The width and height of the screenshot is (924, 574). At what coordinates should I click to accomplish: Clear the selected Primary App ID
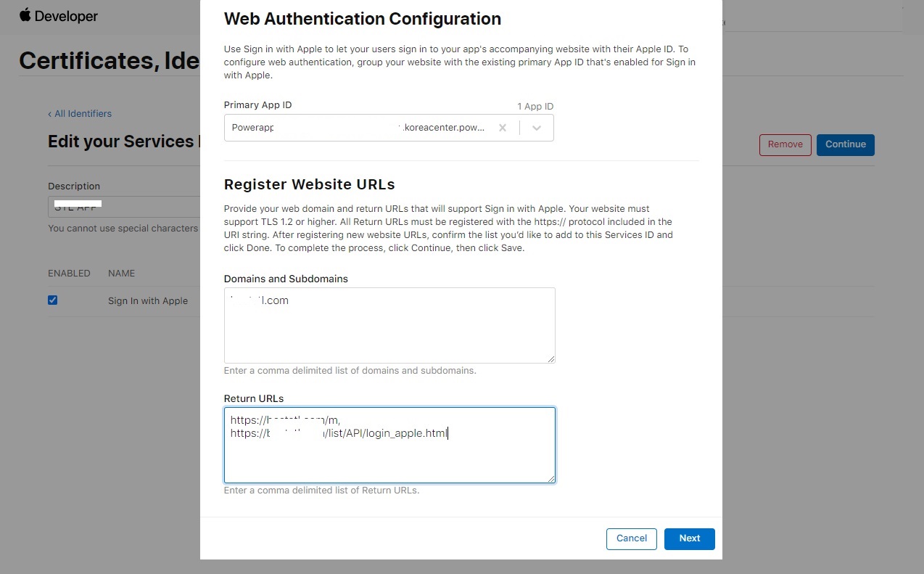click(x=502, y=128)
